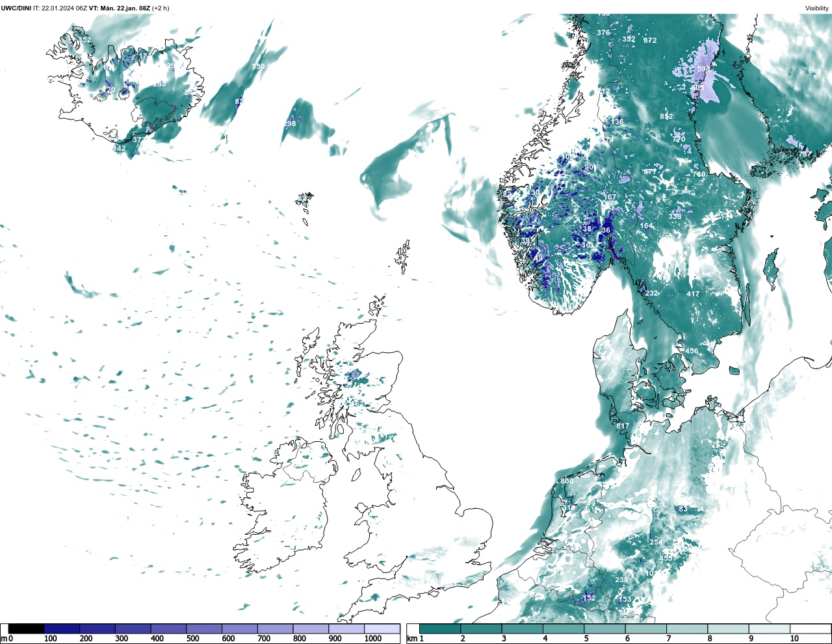Screen dimensions: 832x644
Task: Click the '83' value in Germany
Action: click(x=683, y=509)
